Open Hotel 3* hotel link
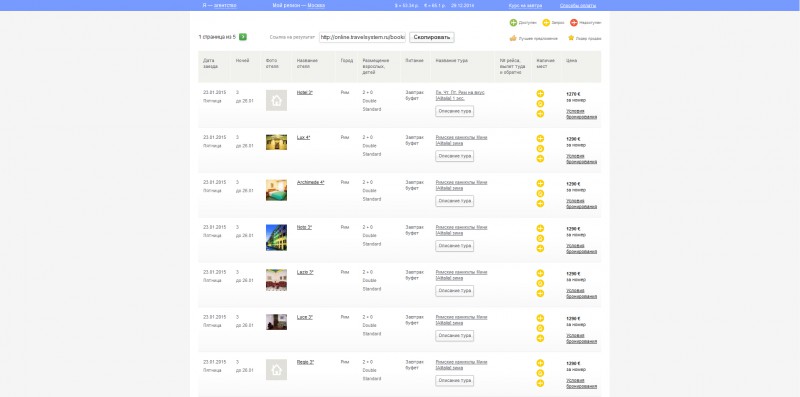Screen dimensions: 800x397 tap(305, 92)
